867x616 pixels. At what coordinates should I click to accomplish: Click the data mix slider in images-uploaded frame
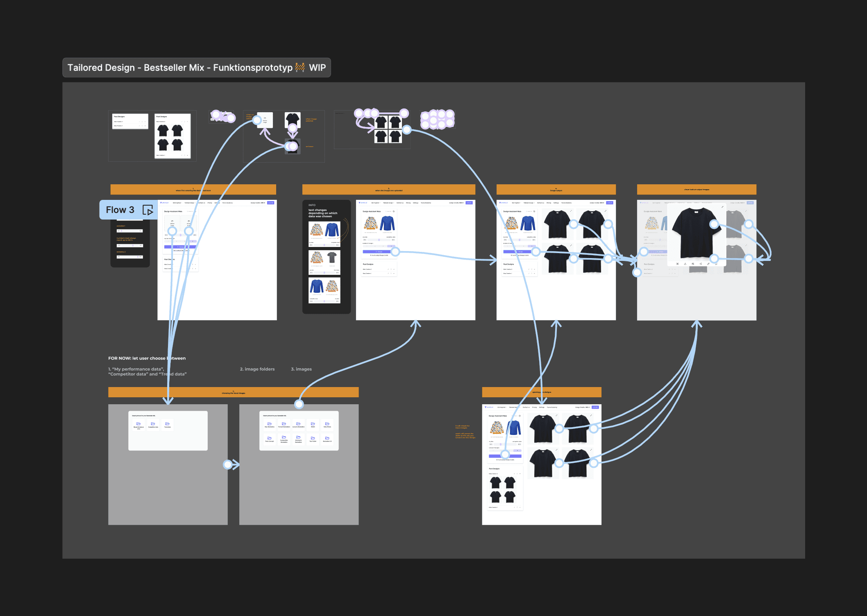point(379,240)
